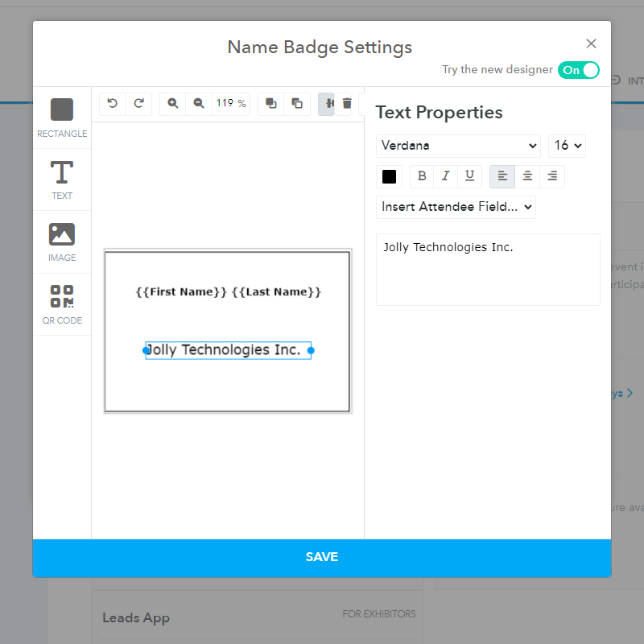Viewport: 644px width, 644px height.
Task: Delete selected element with trash icon
Action: (347, 104)
